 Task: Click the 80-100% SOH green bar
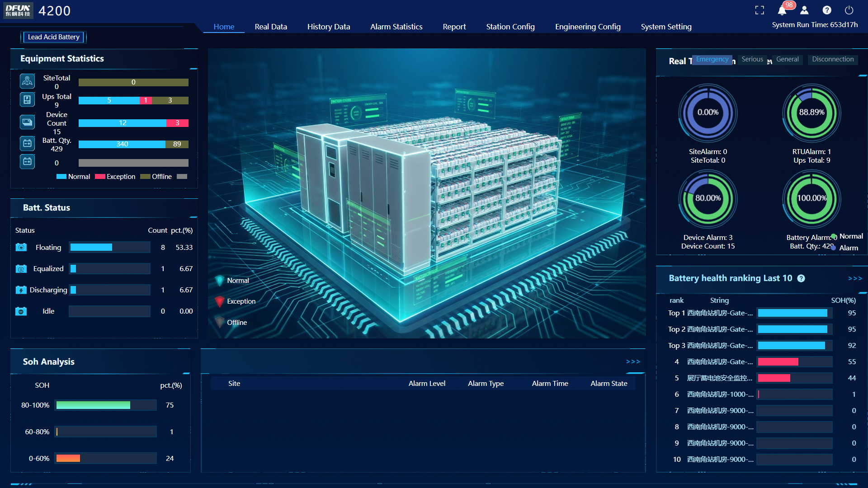[x=93, y=405]
